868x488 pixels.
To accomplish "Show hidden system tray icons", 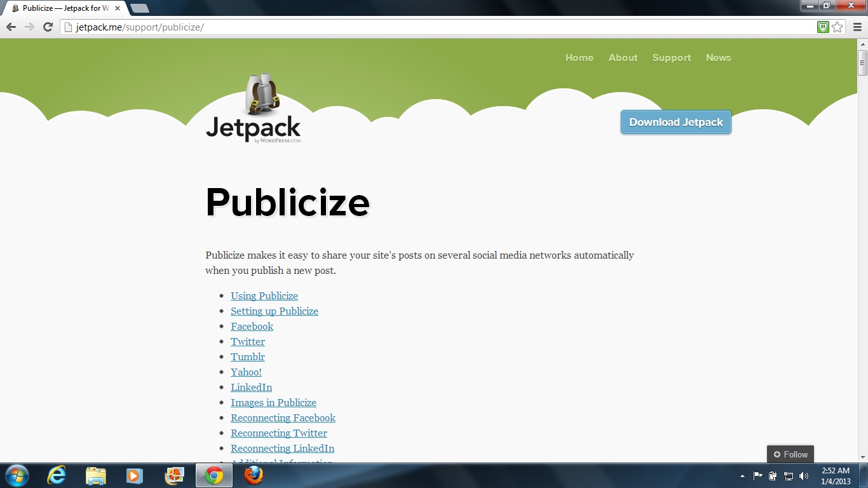I will click(742, 476).
